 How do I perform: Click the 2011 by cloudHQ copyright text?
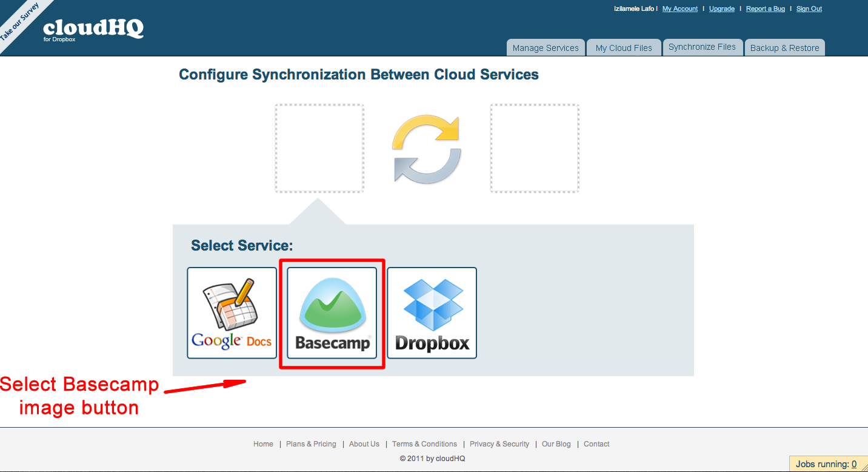point(432,459)
